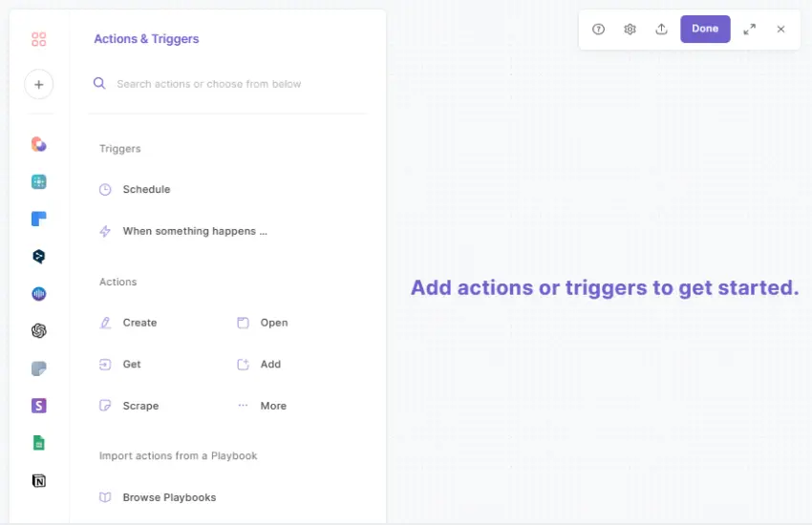Viewport: 812px width, 525px height.
Task: Click the Actions & Triggers heading
Action: pyautogui.click(x=146, y=39)
